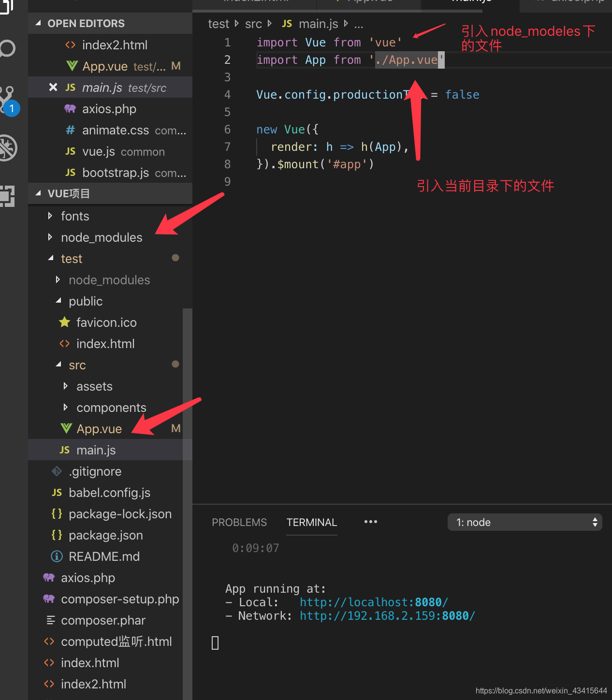Image resolution: width=612 pixels, height=700 pixels.
Task: Open the Network link http://192.168.2.159:8080
Action: 387,615
